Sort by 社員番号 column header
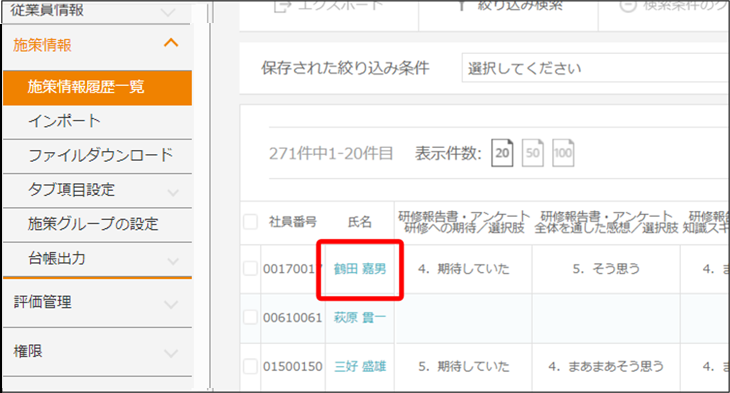730x393 pixels. pos(292,222)
